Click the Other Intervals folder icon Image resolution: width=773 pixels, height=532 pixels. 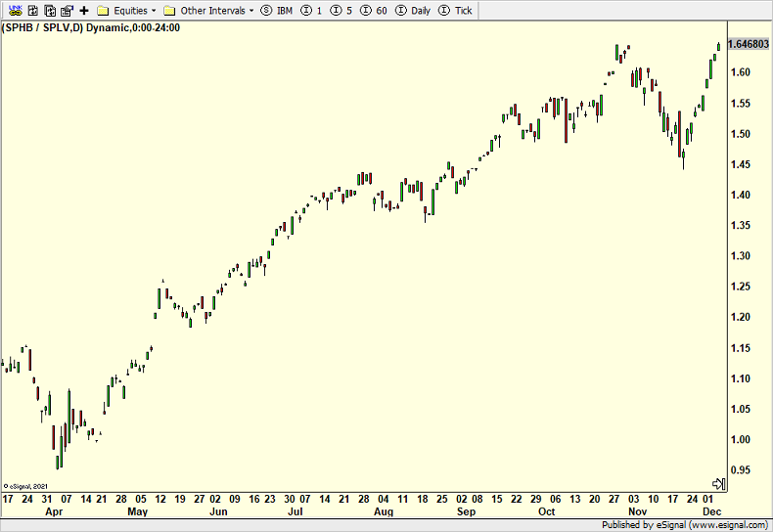(169, 10)
